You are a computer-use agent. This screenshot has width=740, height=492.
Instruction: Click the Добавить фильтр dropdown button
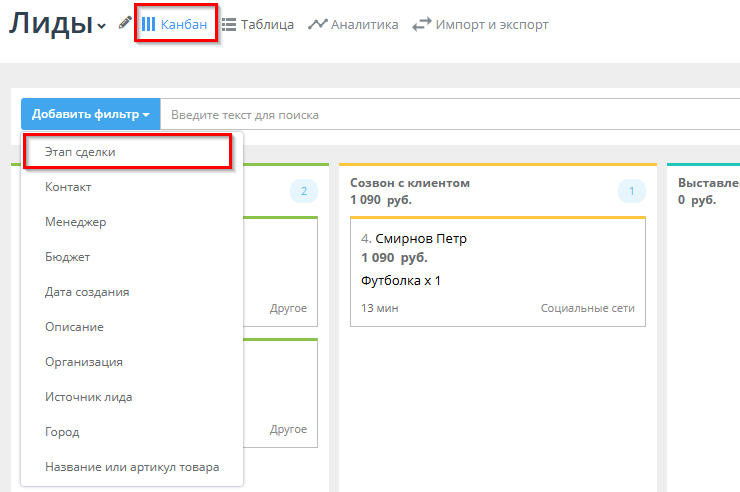[90, 115]
